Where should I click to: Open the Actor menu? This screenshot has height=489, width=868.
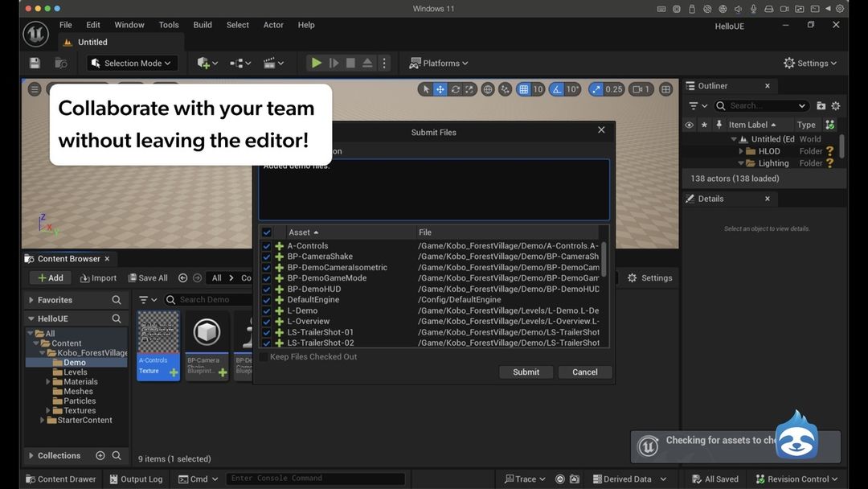[273, 25]
